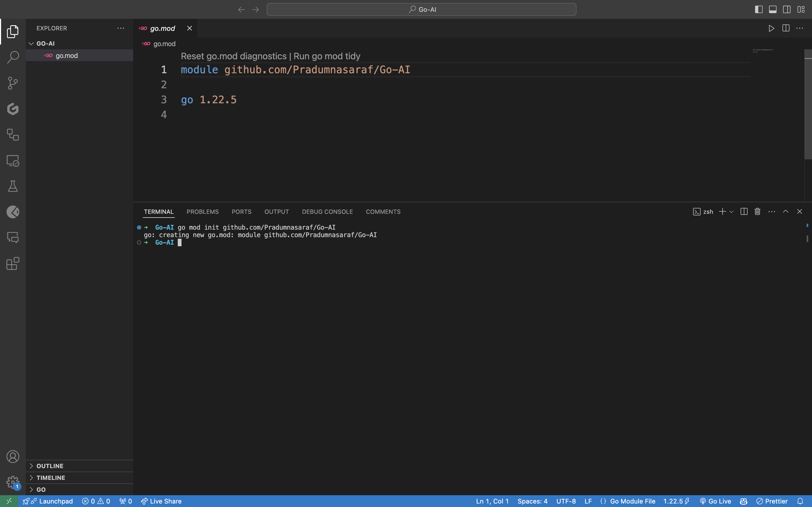812x507 pixels.
Task: Click the Go-AI command center search box
Action: point(421,9)
